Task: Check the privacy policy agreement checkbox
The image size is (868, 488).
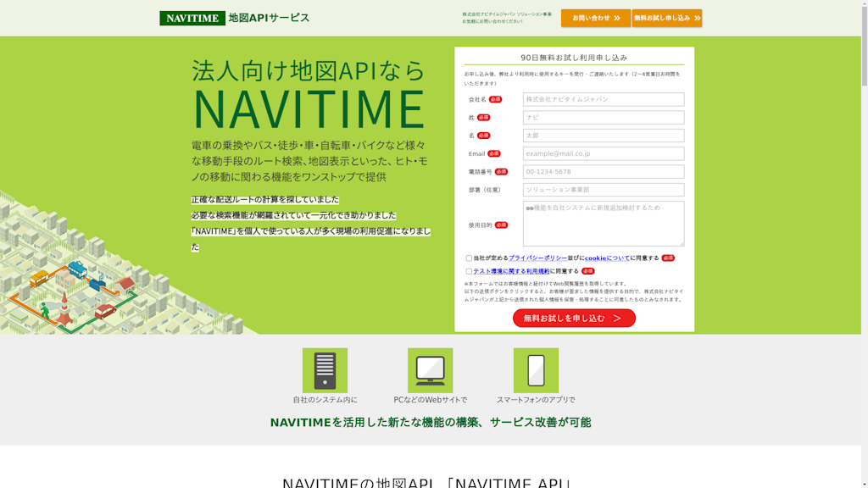Action: 469,258
